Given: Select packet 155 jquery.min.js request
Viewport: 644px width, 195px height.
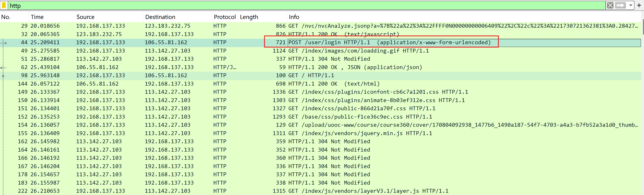Looking at the screenshot, I should click(x=320, y=133).
